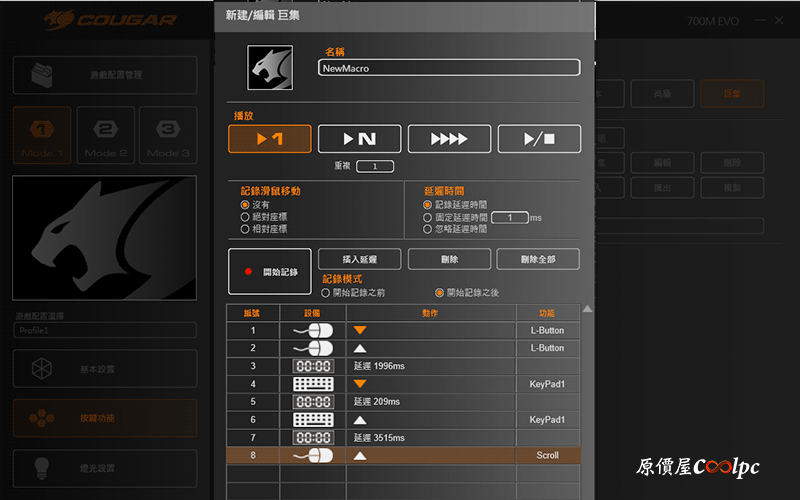Click delay timer icon in row 3
Viewport: 800px width, 500px height.
coord(313,366)
